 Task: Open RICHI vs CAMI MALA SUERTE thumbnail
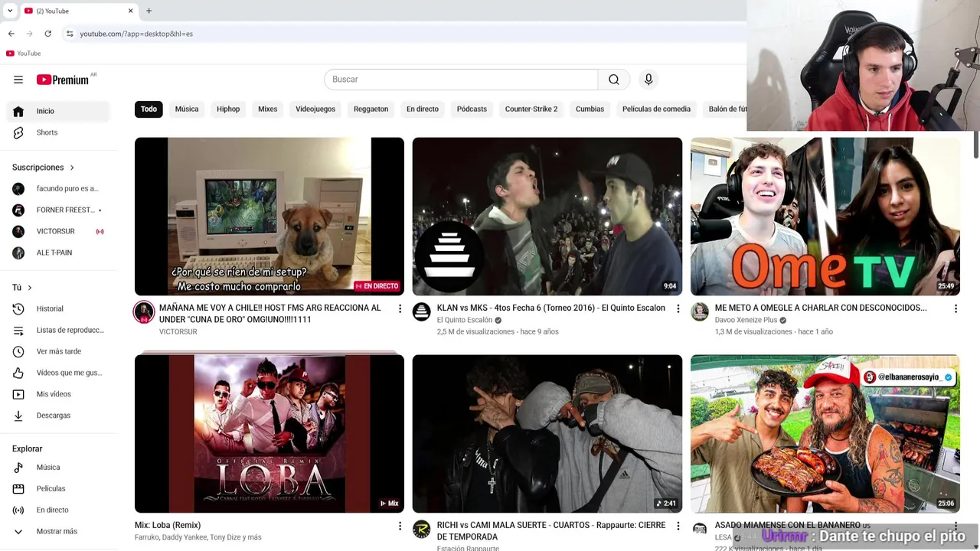coord(547,434)
